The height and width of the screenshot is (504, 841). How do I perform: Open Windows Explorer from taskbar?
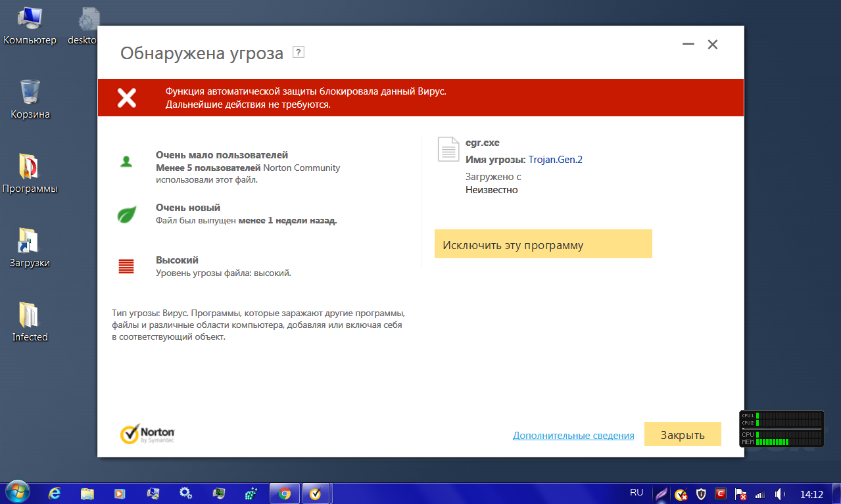(x=87, y=493)
